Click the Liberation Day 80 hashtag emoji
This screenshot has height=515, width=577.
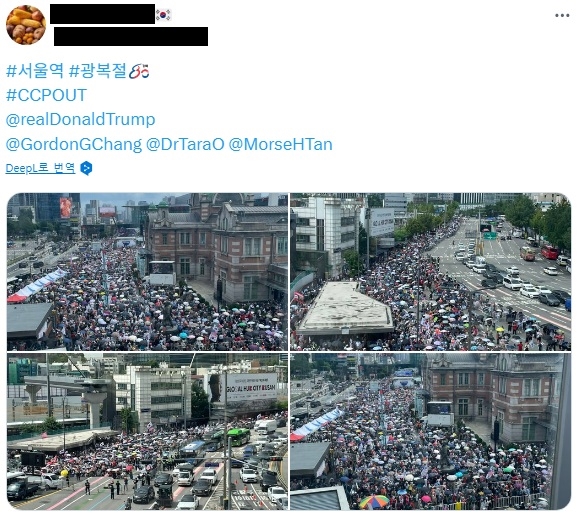(x=139, y=71)
